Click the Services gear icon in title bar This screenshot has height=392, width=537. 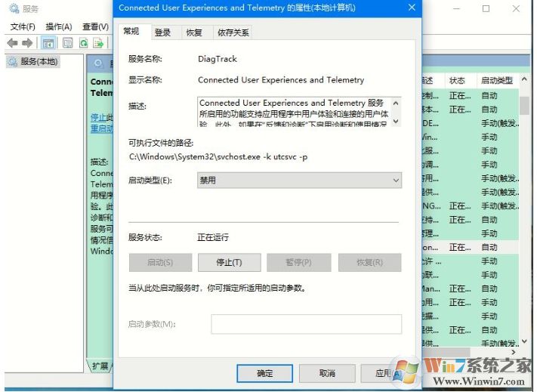pos(14,8)
